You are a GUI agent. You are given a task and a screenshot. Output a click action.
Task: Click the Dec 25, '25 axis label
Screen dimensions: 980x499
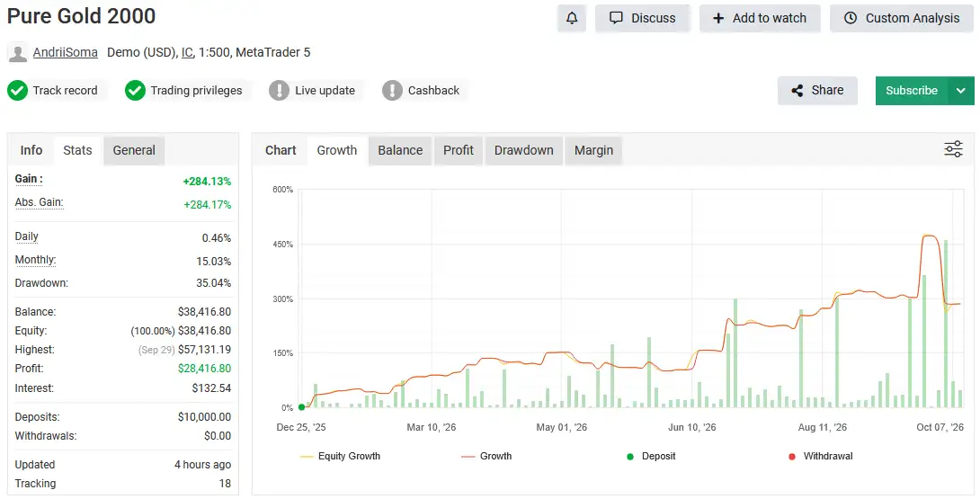[301, 427]
